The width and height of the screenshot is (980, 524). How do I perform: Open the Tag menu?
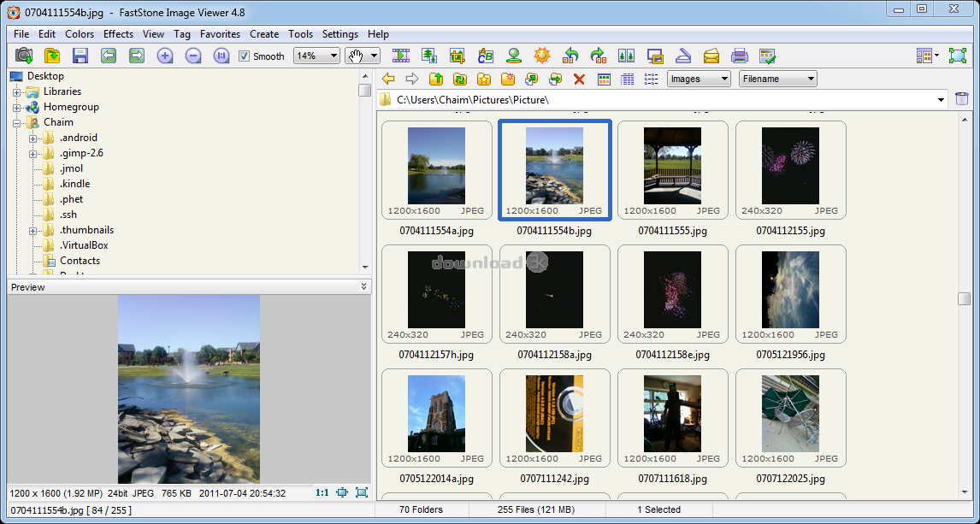click(x=182, y=34)
